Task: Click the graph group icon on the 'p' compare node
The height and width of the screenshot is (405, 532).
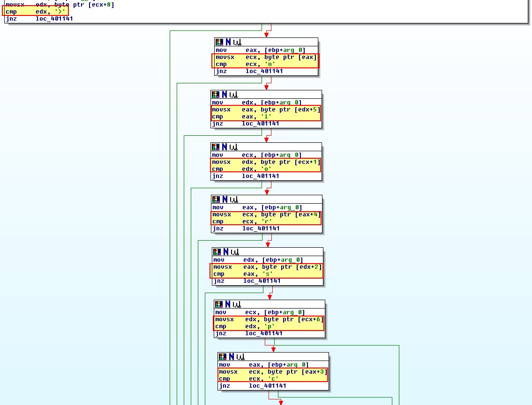Action: [x=237, y=304]
